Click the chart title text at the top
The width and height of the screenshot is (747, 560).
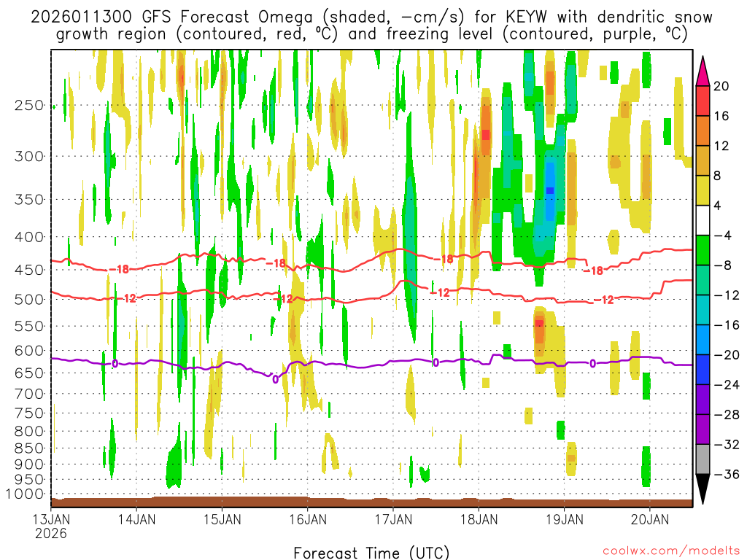[373, 26]
